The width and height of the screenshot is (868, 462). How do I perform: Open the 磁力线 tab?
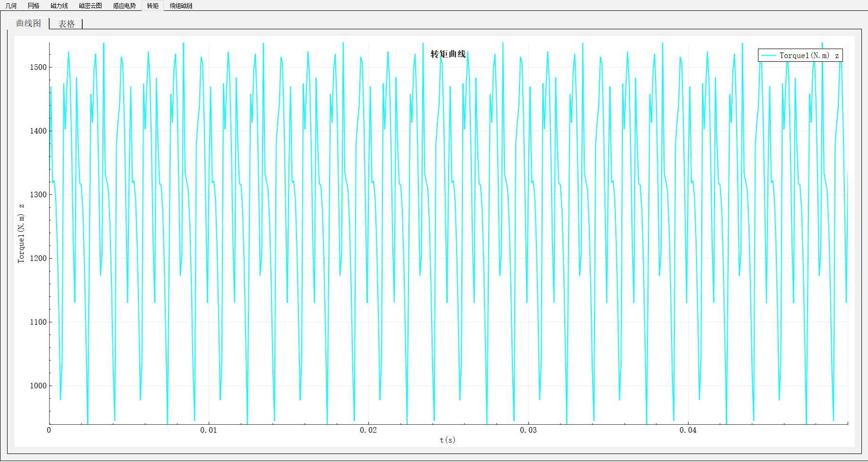tap(59, 6)
